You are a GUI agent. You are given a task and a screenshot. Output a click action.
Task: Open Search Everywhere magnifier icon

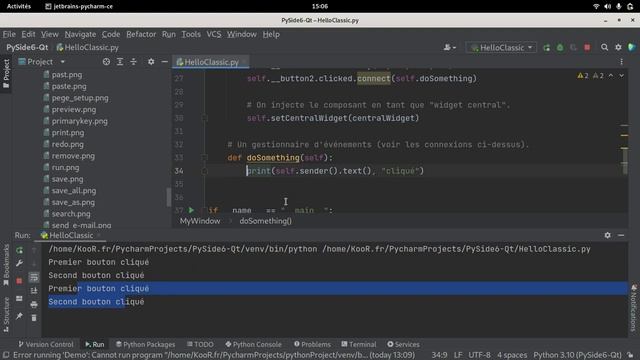pos(604,48)
